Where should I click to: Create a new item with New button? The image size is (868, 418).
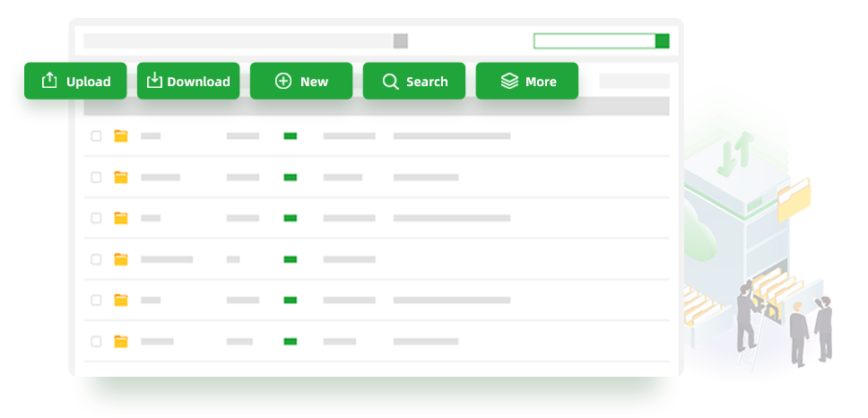coord(301,82)
